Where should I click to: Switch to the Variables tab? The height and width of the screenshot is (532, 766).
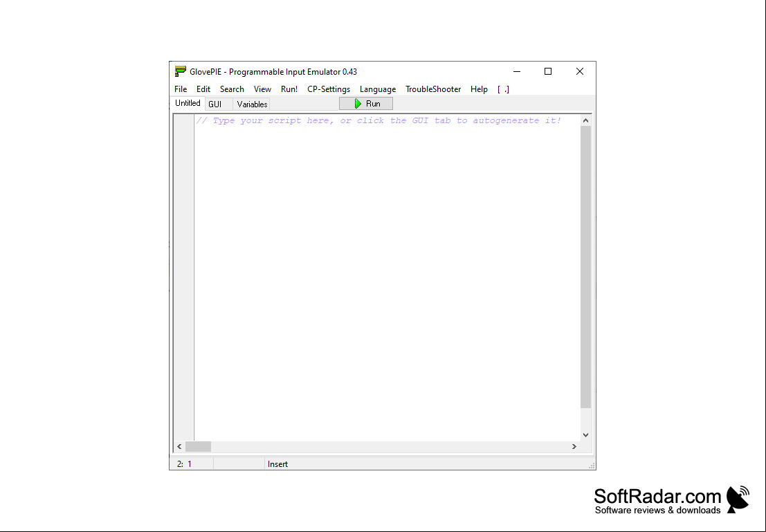pos(252,104)
